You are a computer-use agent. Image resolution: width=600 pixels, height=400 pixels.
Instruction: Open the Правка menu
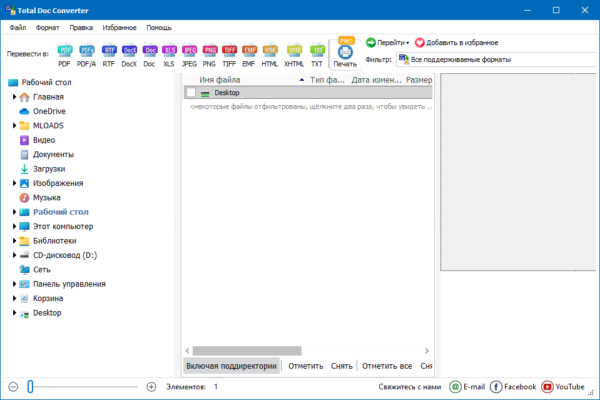pos(81,28)
